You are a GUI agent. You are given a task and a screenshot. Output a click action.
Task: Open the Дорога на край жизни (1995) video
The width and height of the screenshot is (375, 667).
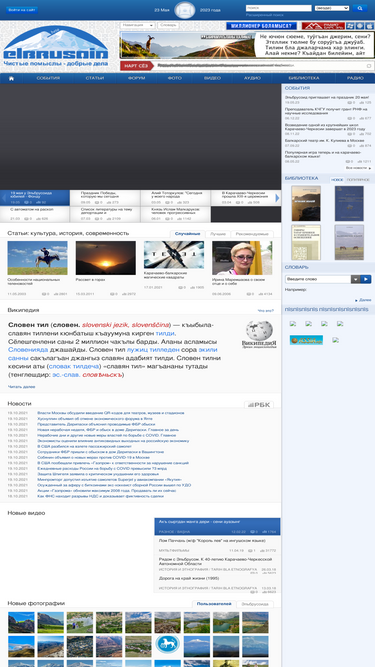[x=217, y=583]
